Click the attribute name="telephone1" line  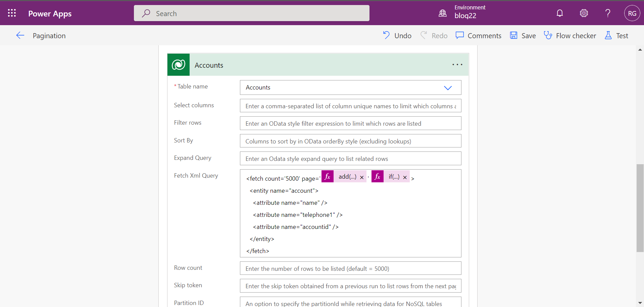pos(298,215)
